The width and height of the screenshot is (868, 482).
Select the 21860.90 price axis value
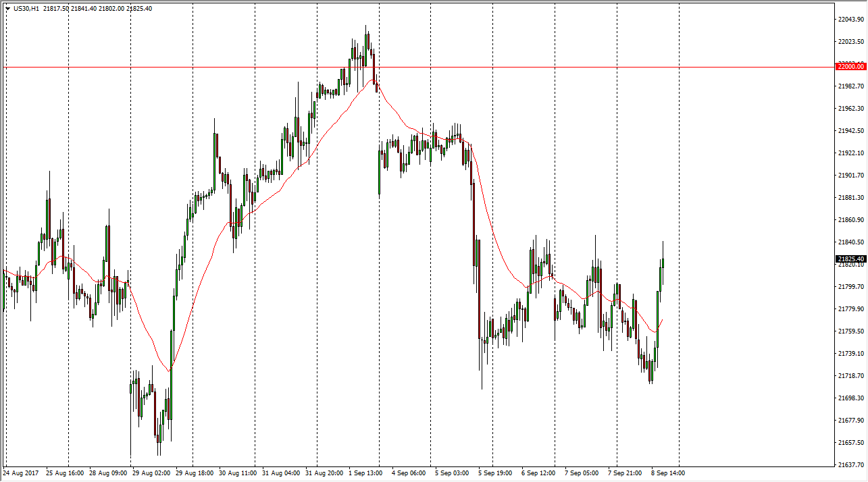coord(850,220)
